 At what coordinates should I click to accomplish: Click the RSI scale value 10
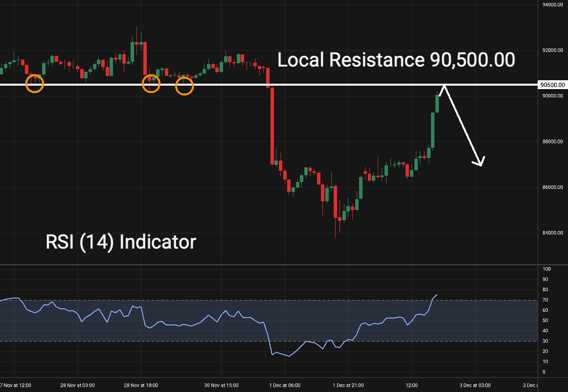pos(545,362)
